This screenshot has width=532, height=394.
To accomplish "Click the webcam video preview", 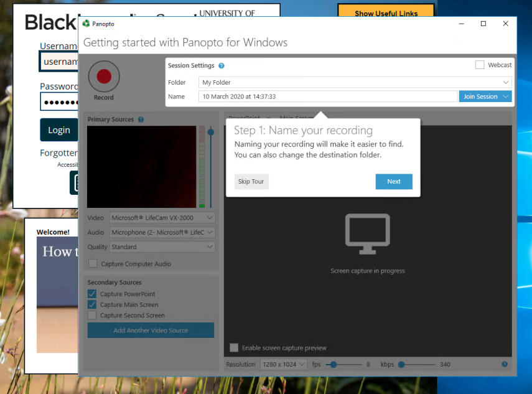I will coord(141,167).
